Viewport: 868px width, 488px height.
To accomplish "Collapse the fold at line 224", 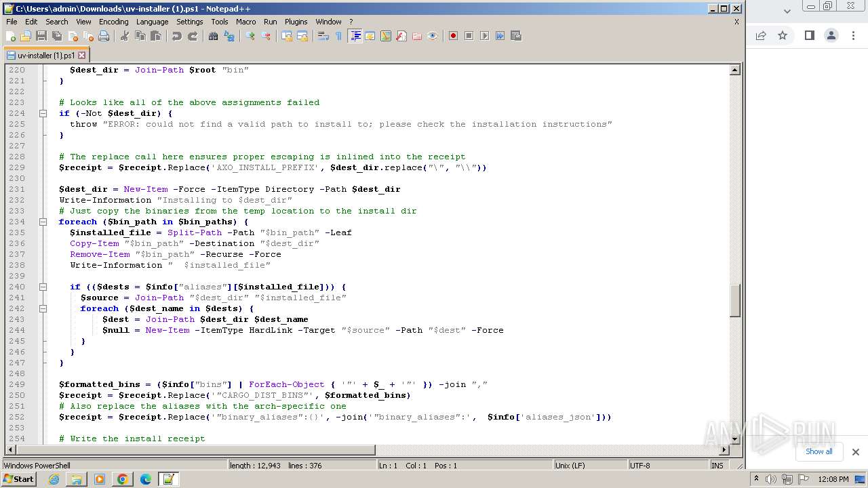I will (43, 113).
